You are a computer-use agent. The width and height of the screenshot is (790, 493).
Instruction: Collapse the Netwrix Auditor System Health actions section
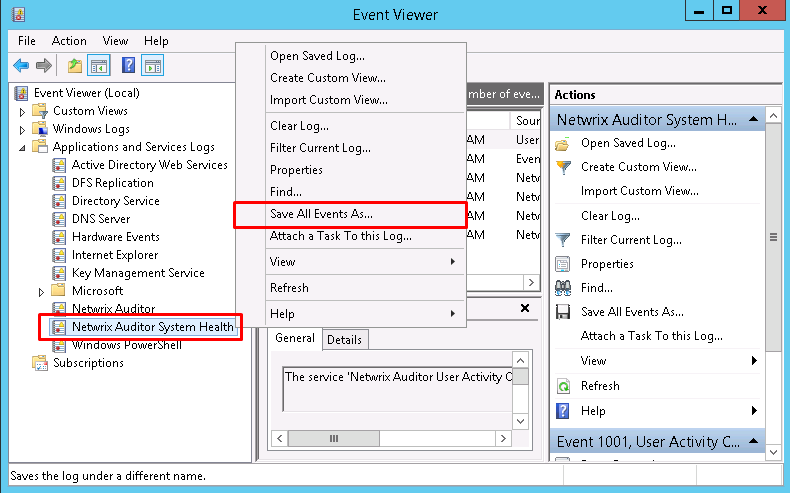tap(754, 119)
